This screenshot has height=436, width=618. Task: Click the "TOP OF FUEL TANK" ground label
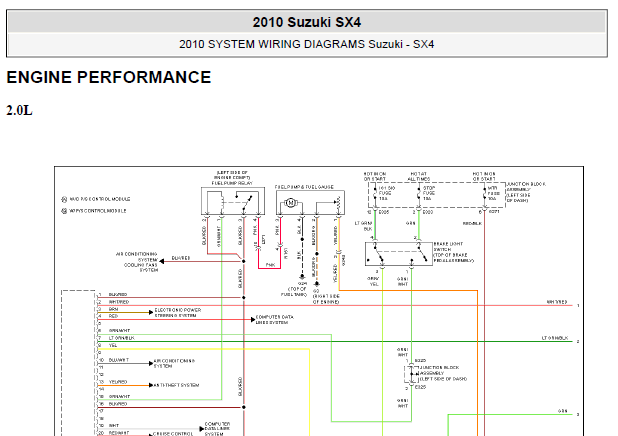tap(294, 291)
